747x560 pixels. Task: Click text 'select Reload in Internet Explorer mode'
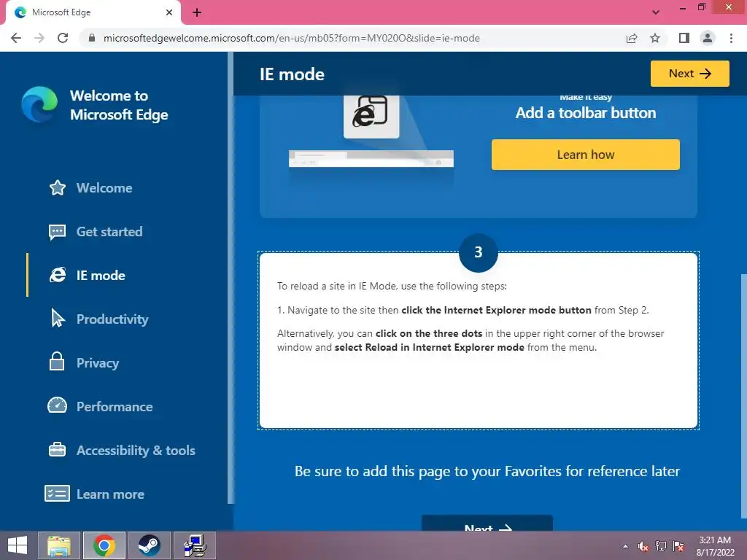click(x=429, y=347)
